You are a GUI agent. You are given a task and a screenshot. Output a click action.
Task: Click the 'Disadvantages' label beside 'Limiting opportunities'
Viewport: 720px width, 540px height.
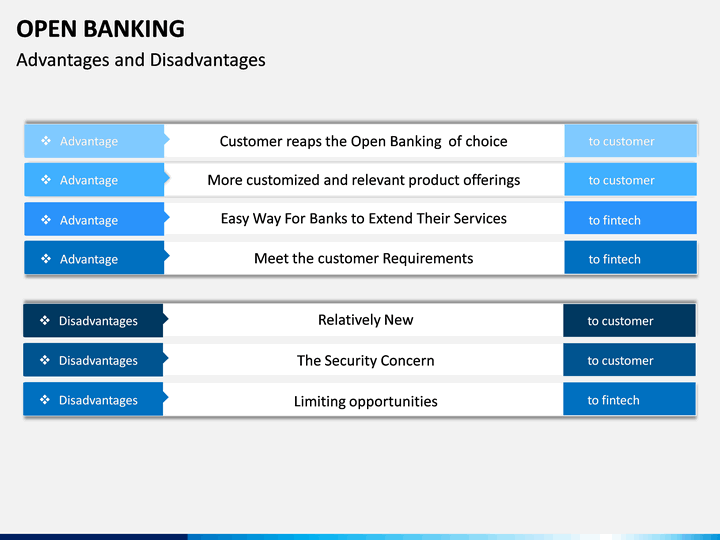point(98,400)
